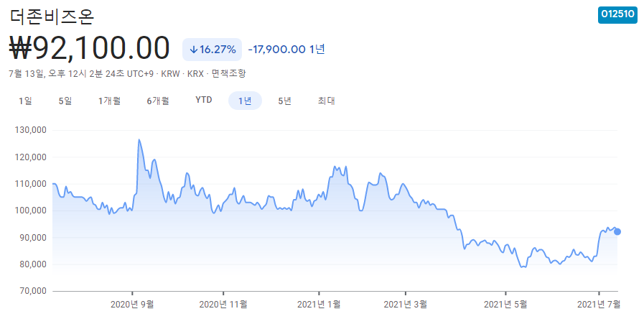Click the 2021년 3월 axis label
This screenshot has width=644, height=319.
406,304
